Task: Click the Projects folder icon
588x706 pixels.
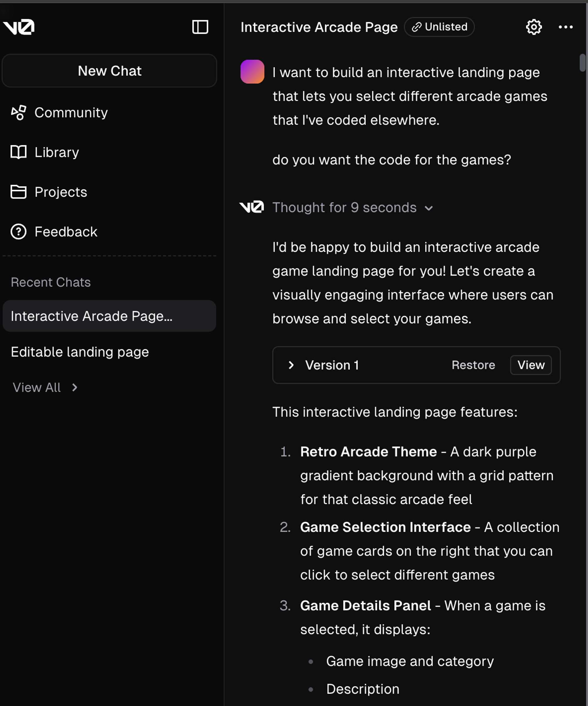Action: 19,192
